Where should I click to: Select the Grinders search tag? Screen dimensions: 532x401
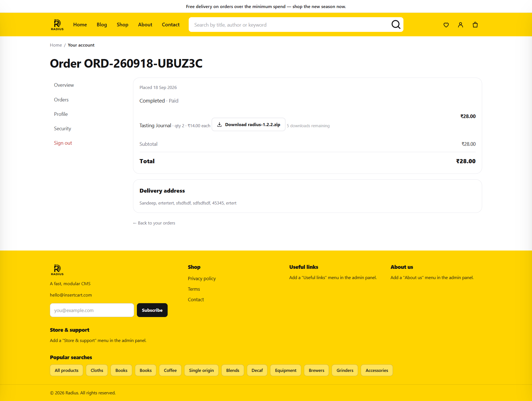click(x=345, y=370)
